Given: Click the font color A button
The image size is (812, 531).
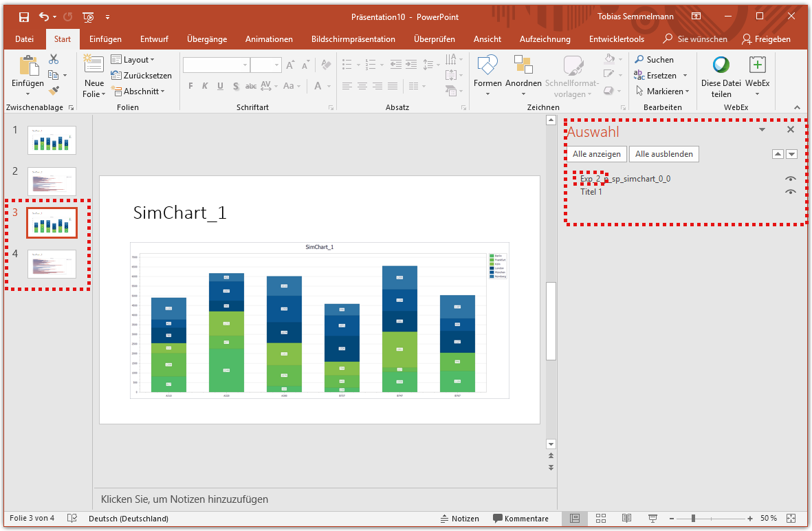Looking at the screenshot, I should [318, 86].
